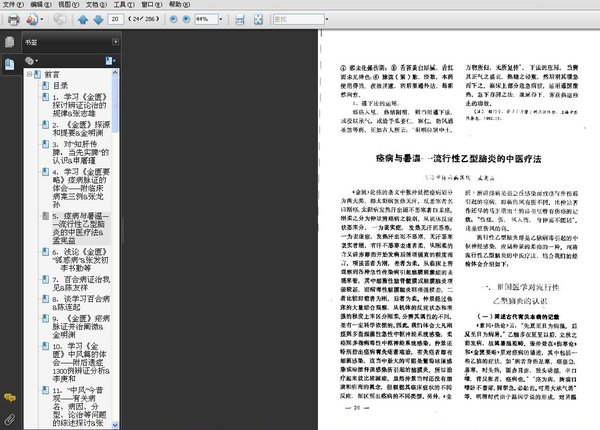
Task: Open bookmark options gear dropdown
Action: [x=31, y=60]
